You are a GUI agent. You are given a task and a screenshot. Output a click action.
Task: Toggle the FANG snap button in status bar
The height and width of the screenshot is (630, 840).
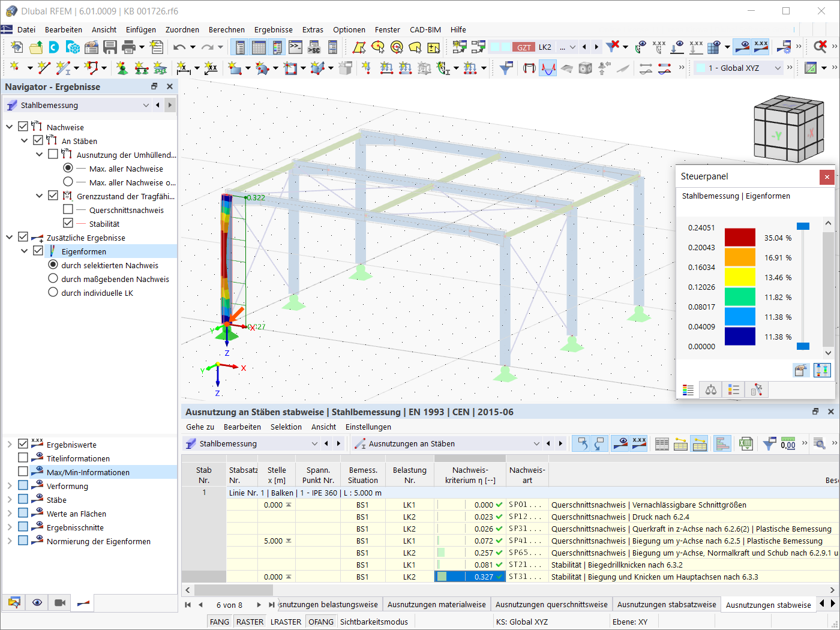pyautogui.click(x=220, y=622)
